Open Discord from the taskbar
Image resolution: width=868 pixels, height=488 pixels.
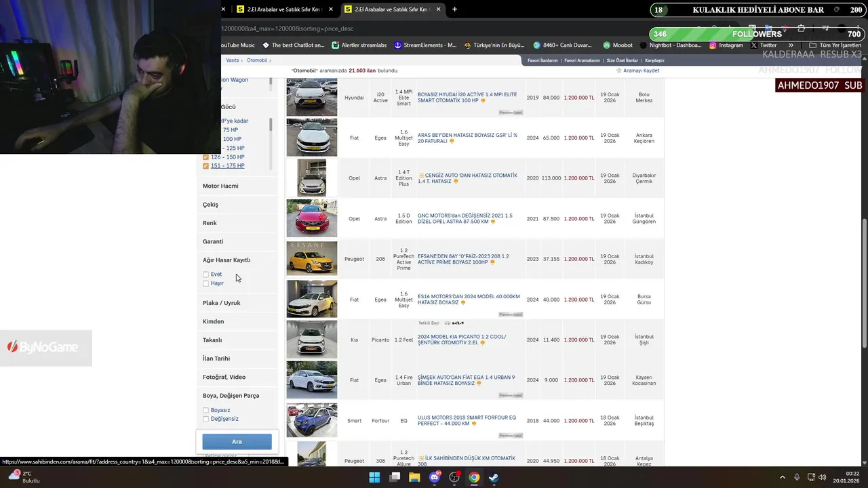click(435, 477)
